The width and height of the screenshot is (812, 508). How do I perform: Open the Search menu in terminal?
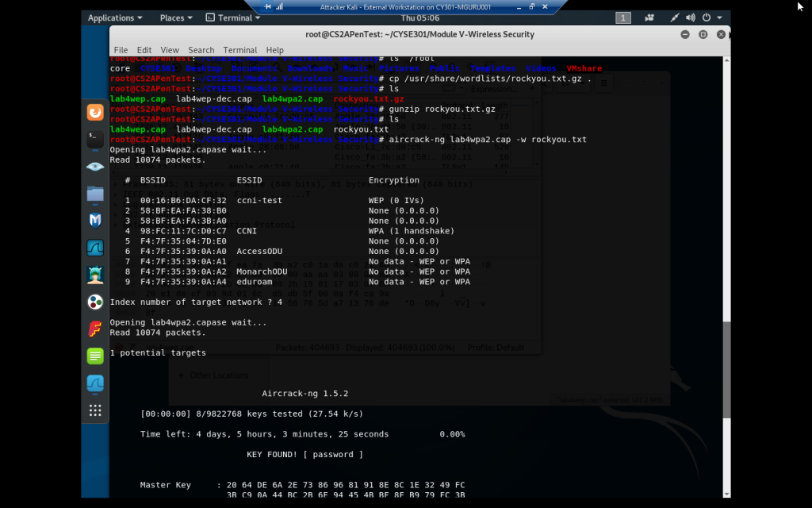click(x=201, y=50)
